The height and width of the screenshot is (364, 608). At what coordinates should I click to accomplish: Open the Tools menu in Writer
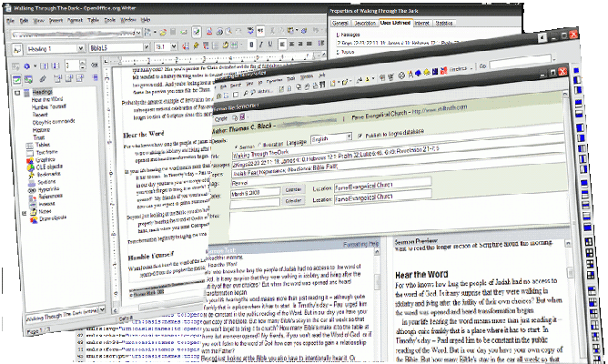click(110, 20)
